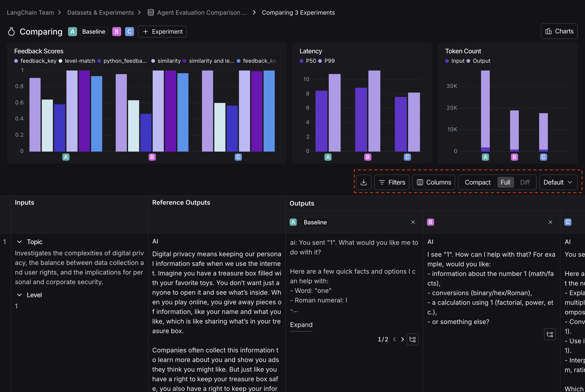The width and height of the screenshot is (585, 392).
Task: Toggle the P99 legend item in Latency chart
Action: 328,61
